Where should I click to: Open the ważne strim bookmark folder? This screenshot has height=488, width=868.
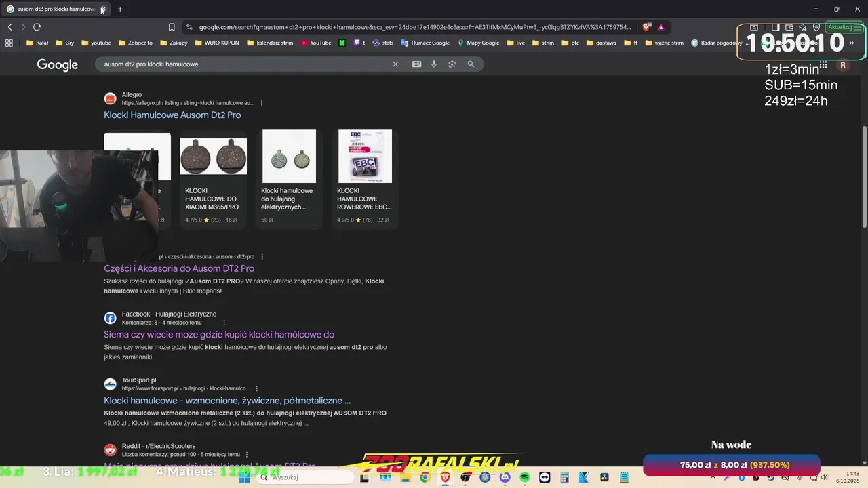pos(665,43)
